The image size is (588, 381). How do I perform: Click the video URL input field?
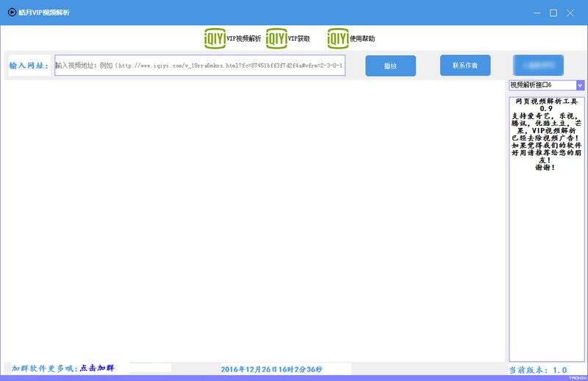[200, 65]
